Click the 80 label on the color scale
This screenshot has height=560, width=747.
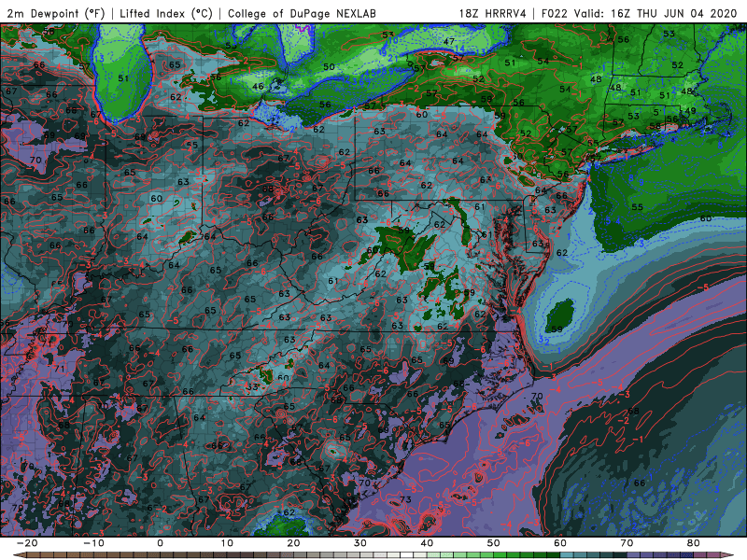pyautogui.click(x=694, y=543)
